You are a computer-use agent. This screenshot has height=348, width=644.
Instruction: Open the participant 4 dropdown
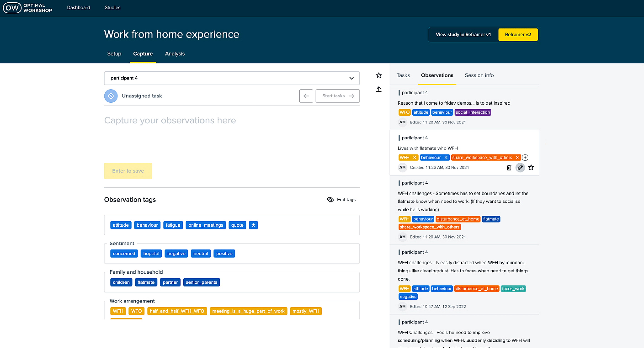point(232,78)
